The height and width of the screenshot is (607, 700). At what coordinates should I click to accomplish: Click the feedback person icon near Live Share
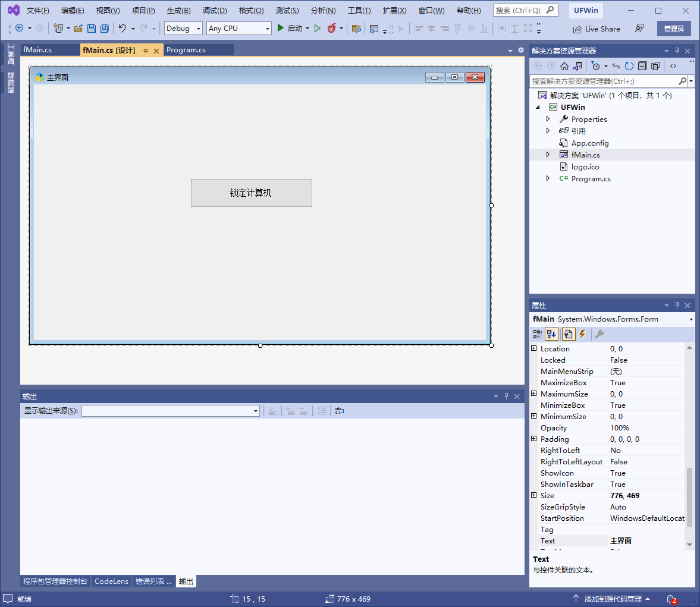(639, 29)
